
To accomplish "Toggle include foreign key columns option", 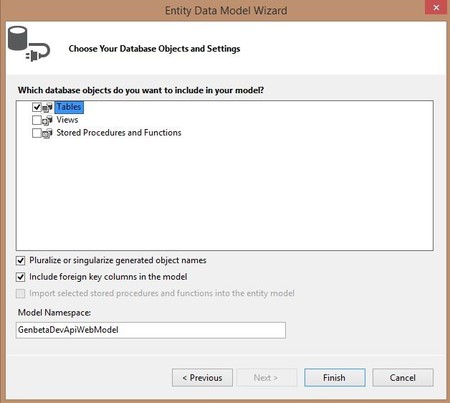I will click(21, 277).
